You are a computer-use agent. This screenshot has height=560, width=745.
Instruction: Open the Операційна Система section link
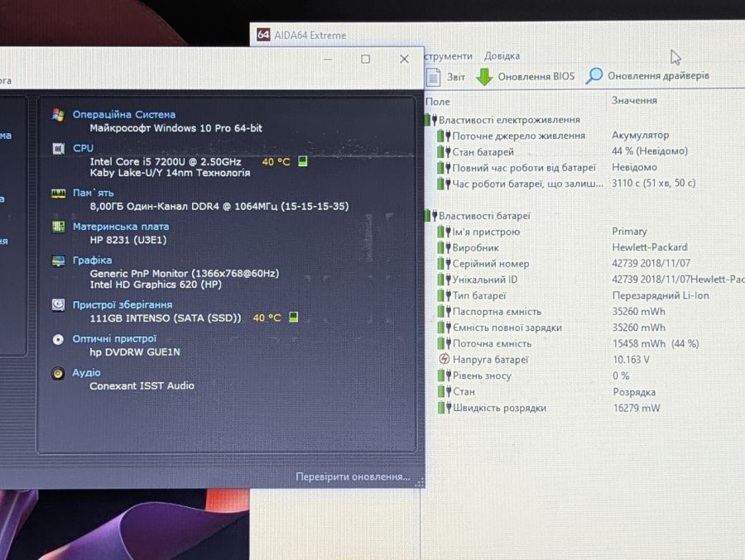point(124,114)
